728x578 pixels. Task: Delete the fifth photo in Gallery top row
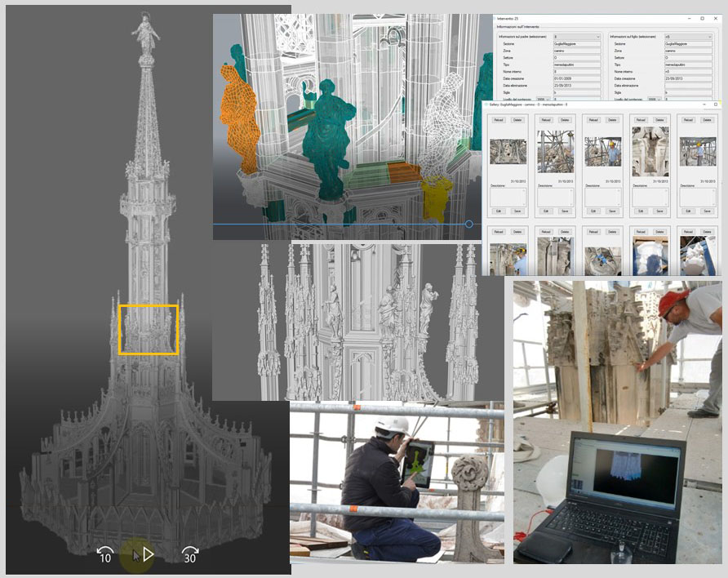[707, 120]
